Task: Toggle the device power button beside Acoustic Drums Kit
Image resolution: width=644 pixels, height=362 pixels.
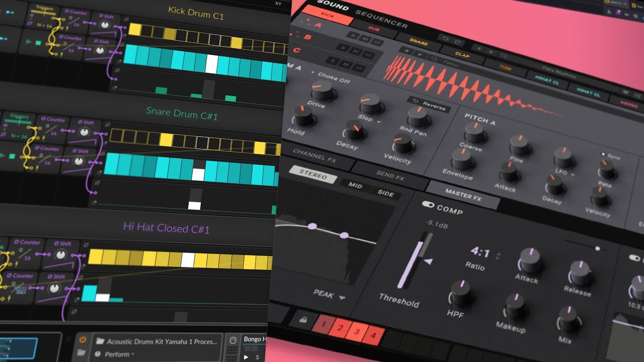Action: (83, 340)
